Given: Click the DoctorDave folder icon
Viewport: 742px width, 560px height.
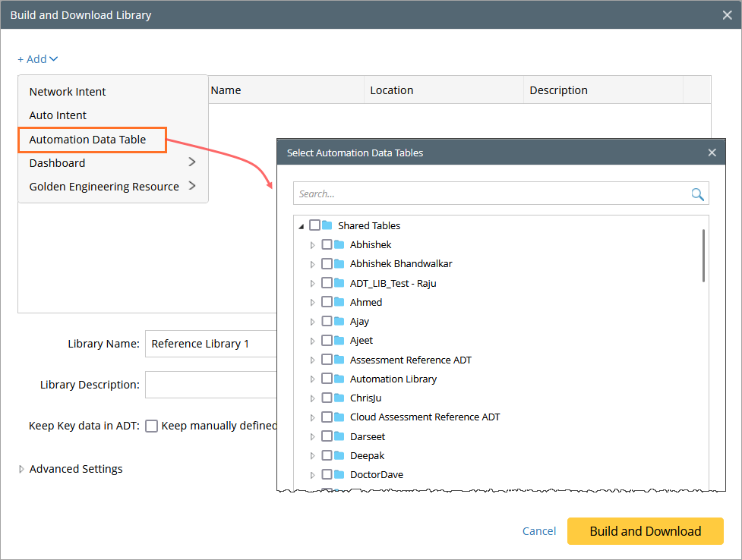Looking at the screenshot, I should pos(339,474).
